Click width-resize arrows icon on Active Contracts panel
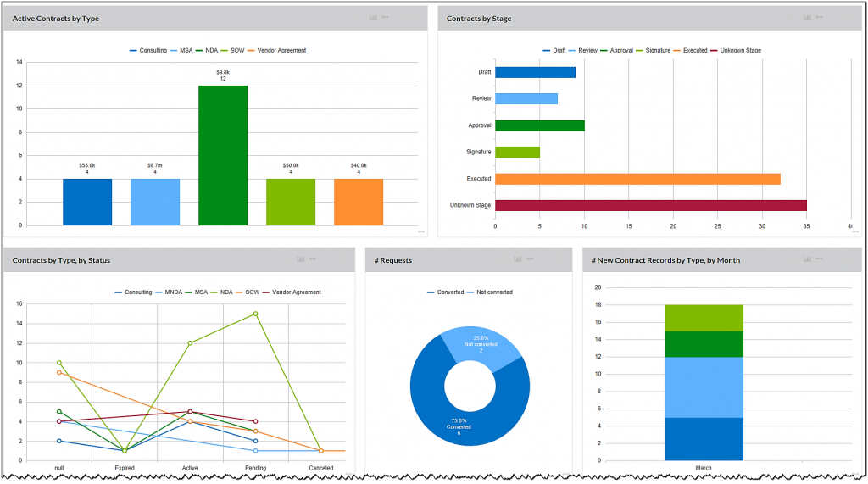The width and height of the screenshot is (868, 484). coord(385,18)
